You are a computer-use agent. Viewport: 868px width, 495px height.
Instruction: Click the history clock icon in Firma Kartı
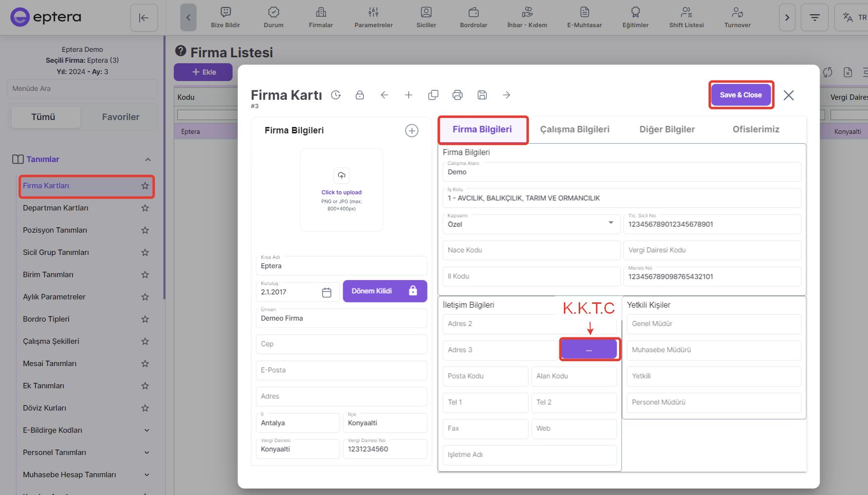point(336,95)
